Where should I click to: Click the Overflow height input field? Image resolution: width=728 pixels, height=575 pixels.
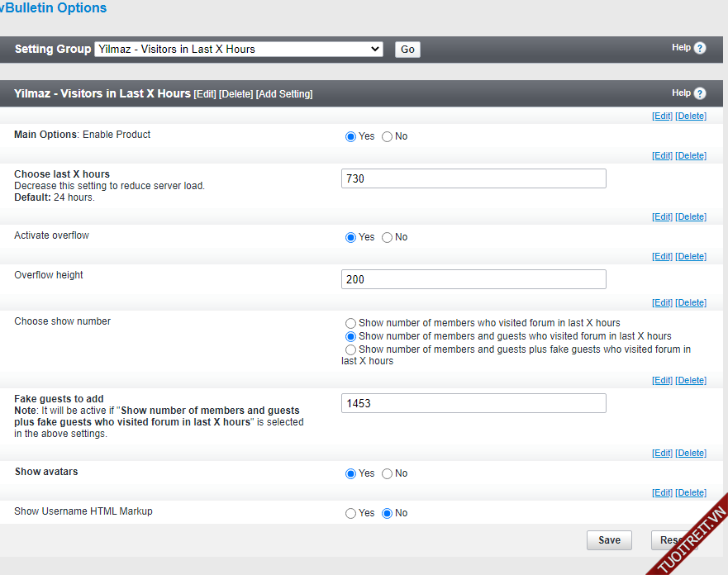click(473, 279)
